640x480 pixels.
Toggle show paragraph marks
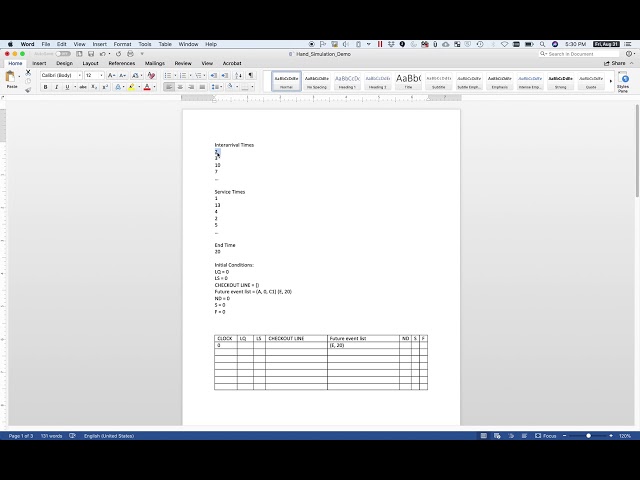click(251, 76)
